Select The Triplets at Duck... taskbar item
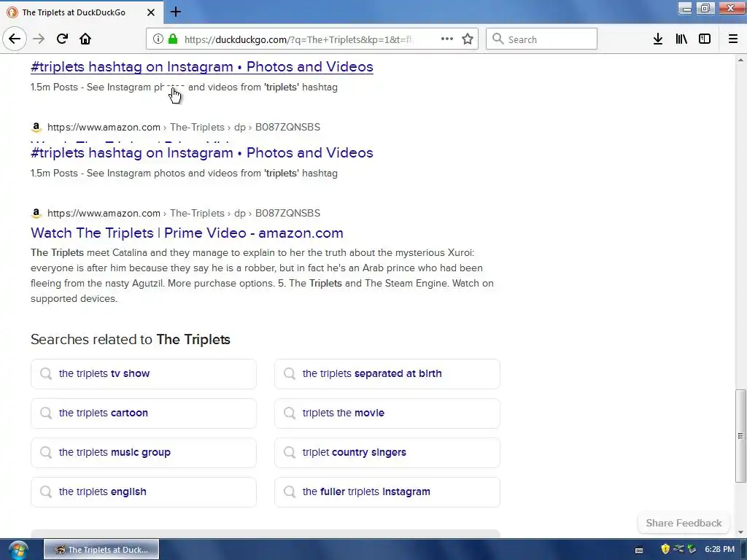747x560 pixels. pos(101,550)
